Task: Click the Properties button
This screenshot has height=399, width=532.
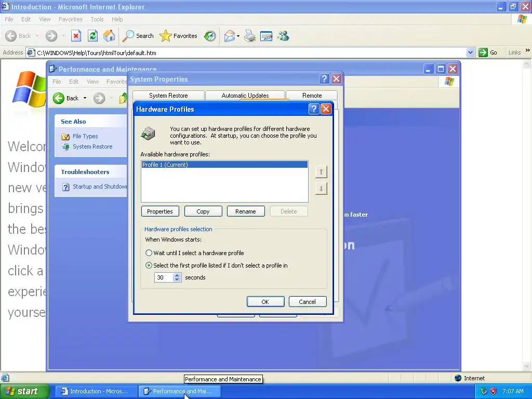Action: (160, 211)
